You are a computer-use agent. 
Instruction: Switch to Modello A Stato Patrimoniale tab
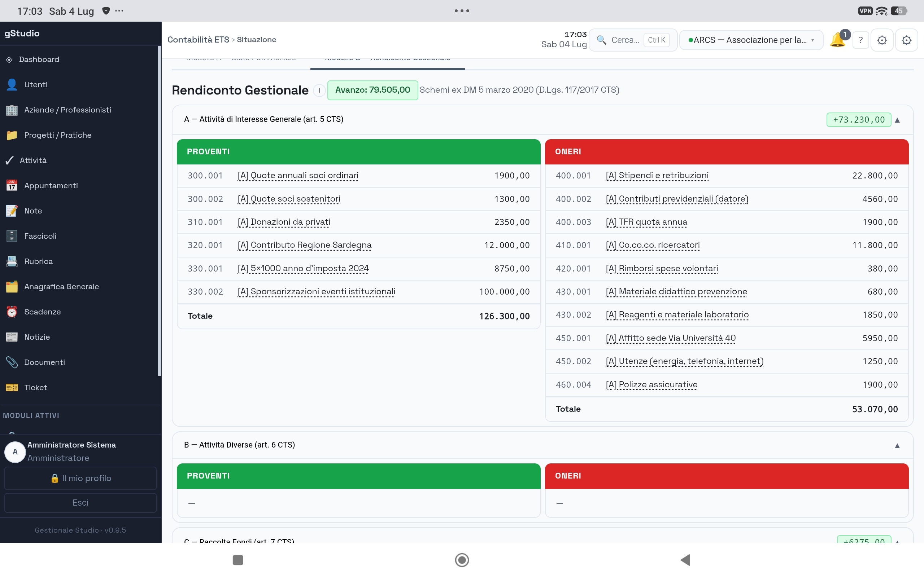tap(241, 60)
